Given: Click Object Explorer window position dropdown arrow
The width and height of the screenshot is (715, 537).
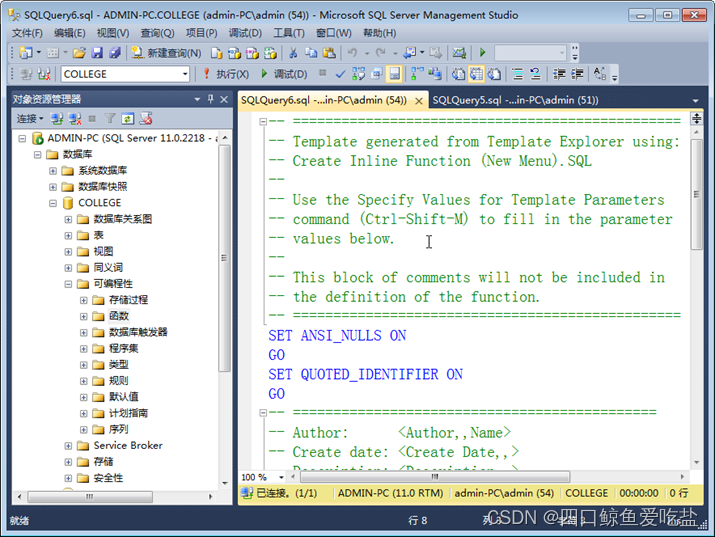Looking at the screenshot, I should (x=197, y=99).
